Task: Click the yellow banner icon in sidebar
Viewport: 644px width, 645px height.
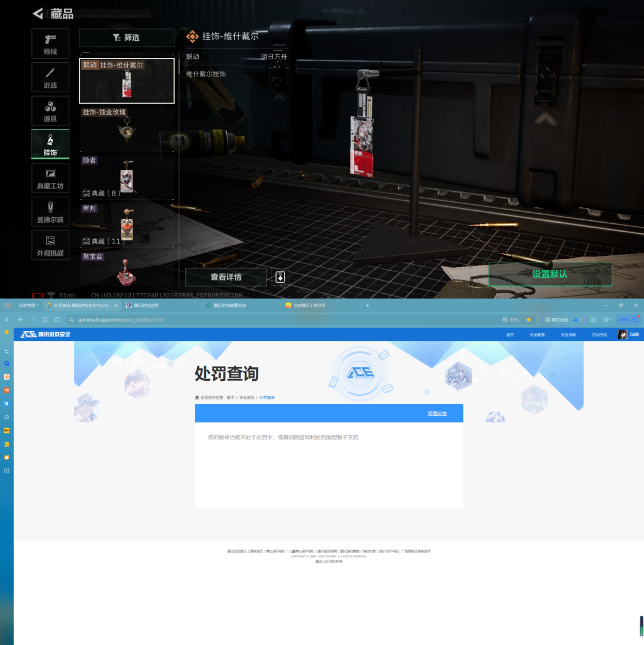Action: [x=7, y=431]
